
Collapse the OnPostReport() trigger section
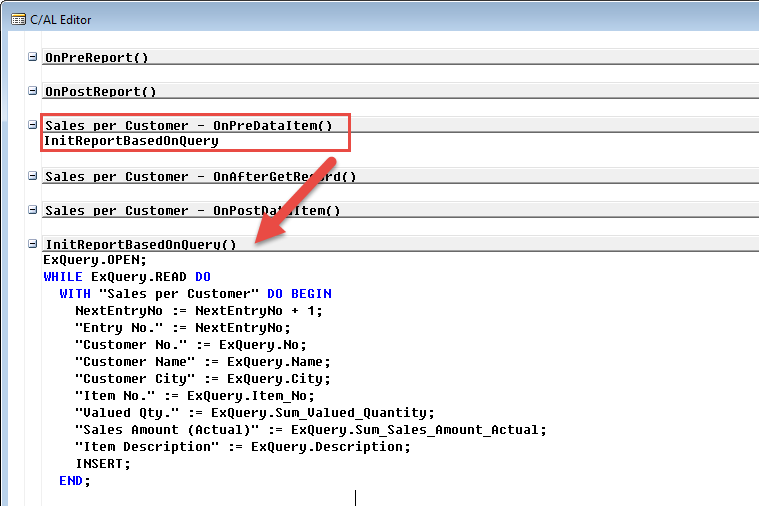click(33, 91)
